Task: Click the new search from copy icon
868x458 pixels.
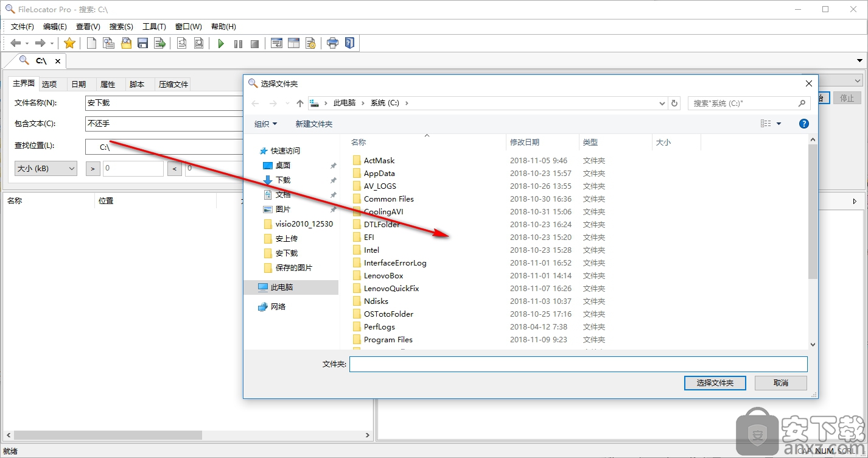Action: tap(108, 43)
